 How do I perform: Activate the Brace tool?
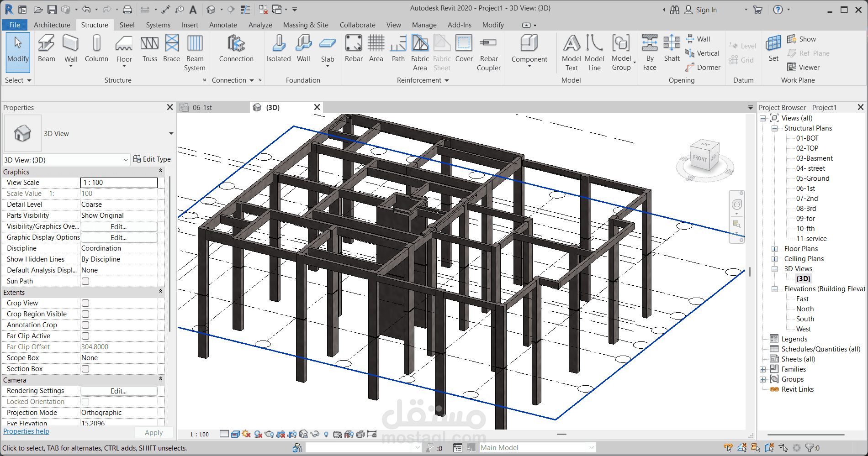pos(171,49)
